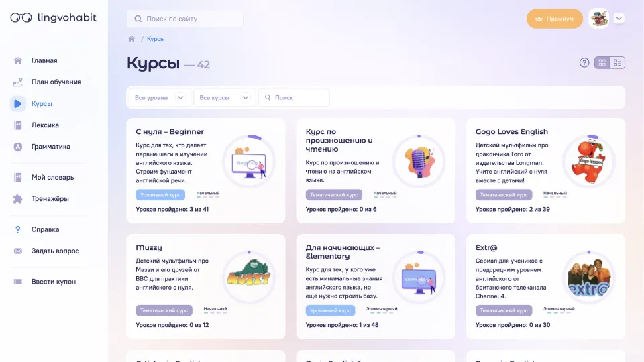Screen dimensions: 644x362
Task: Open Грамматика section
Action: 50,147
